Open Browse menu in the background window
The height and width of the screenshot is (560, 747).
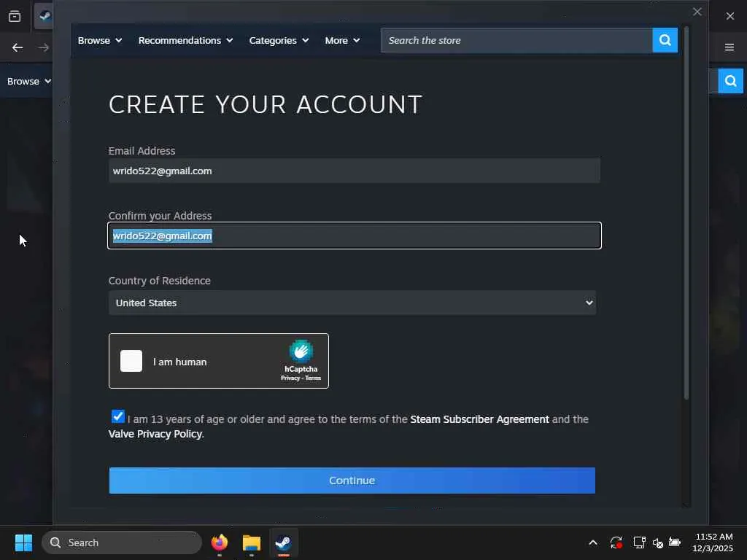tap(28, 82)
